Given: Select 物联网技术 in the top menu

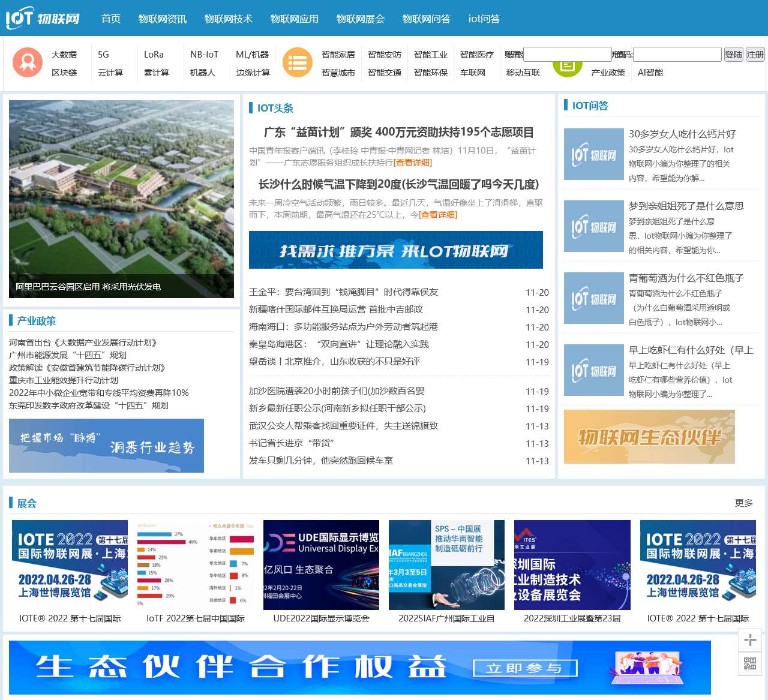Looking at the screenshot, I should click(x=229, y=19).
